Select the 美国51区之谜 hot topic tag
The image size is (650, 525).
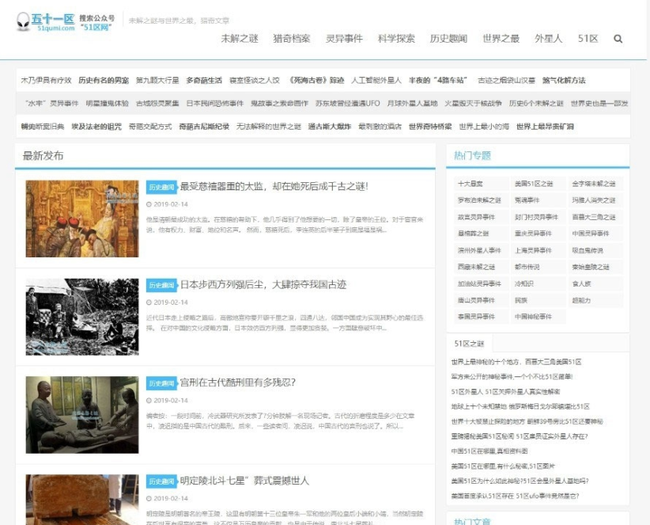[527, 184]
